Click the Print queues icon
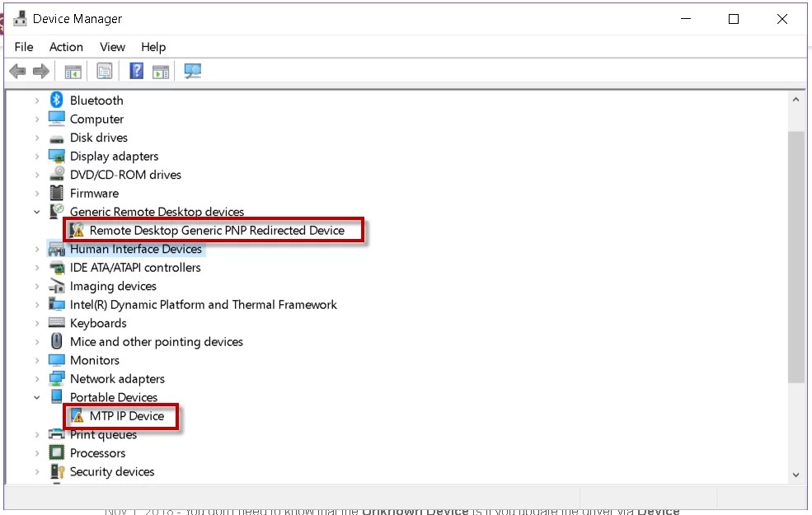 click(x=56, y=434)
